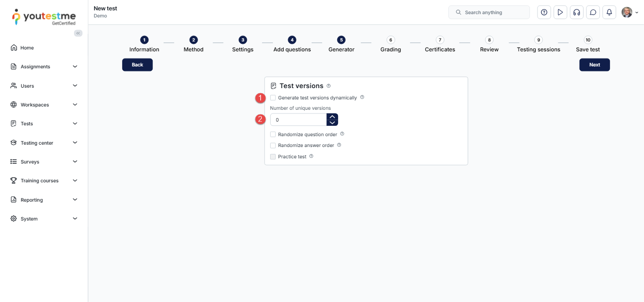Screen dimensions: 644x302
Task: Expand the Reporting menu chevron
Action: pos(75,200)
